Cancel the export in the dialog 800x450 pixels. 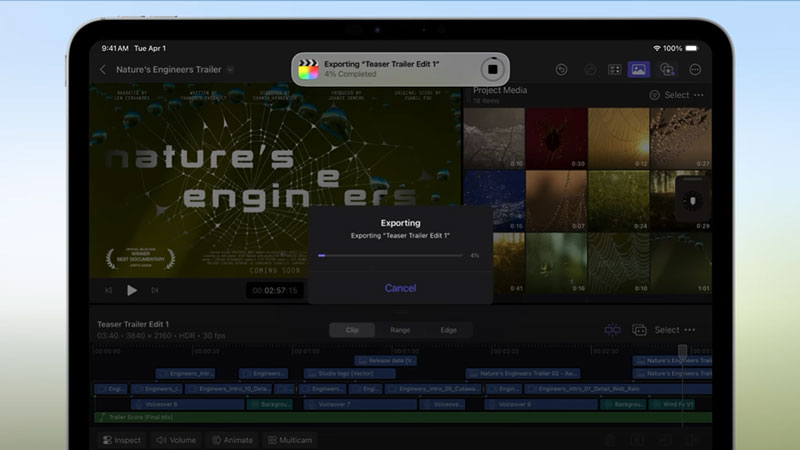pyautogui.click(x=400, y=288)
